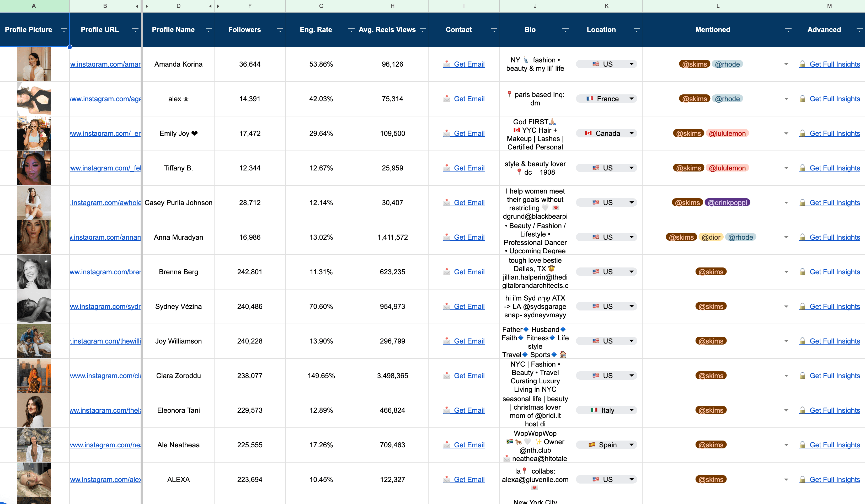
Task: Select column L header
Action: pyautogui.click(x=717, y=6)
